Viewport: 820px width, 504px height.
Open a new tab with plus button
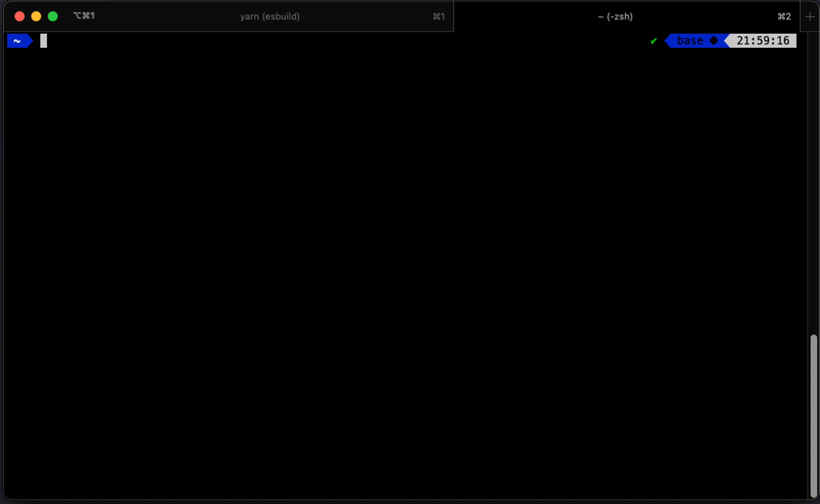tap(810, 17)
